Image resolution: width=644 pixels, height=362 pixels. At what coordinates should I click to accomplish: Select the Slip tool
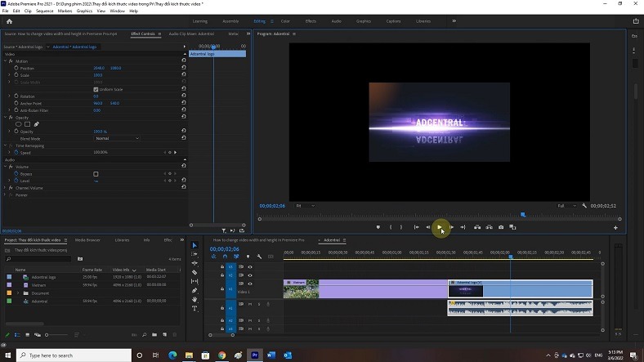point(195,281)
